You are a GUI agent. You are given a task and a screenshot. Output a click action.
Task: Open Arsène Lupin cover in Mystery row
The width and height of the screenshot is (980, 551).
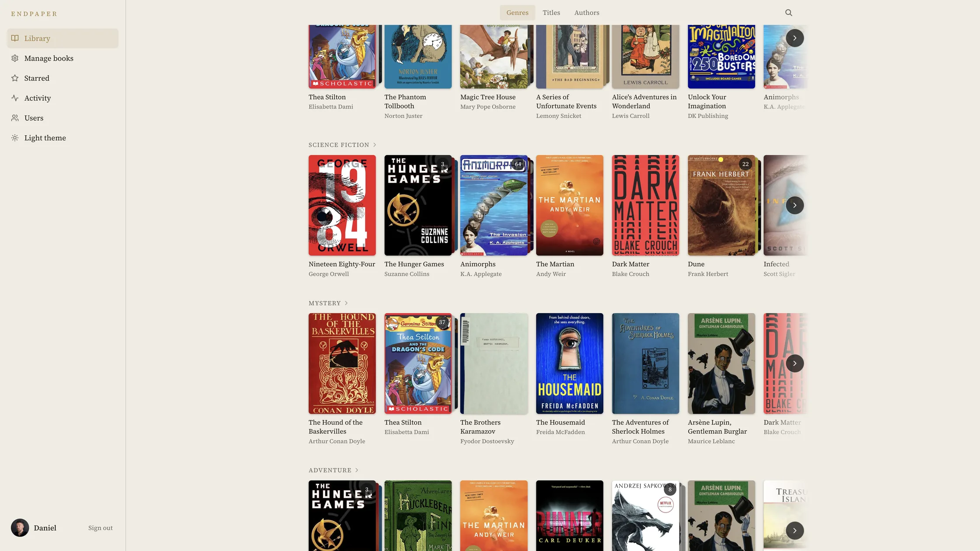click(x=721, y=363)
